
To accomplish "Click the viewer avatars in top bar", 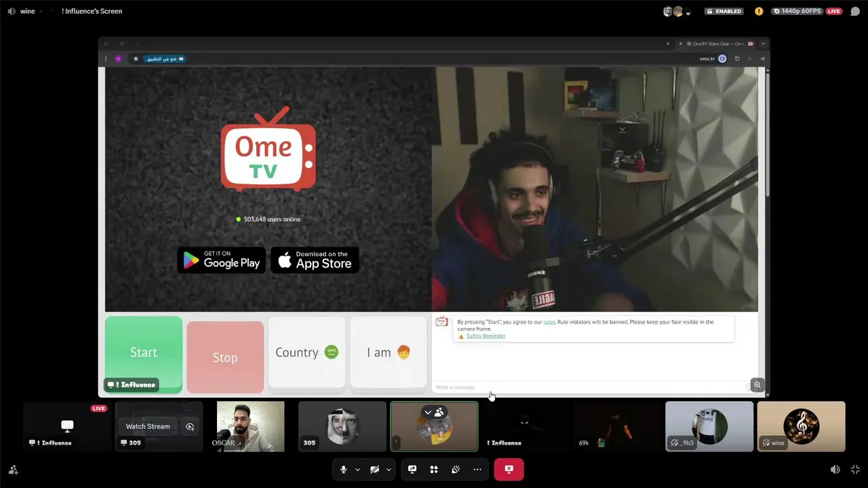I will click(677, 11).
